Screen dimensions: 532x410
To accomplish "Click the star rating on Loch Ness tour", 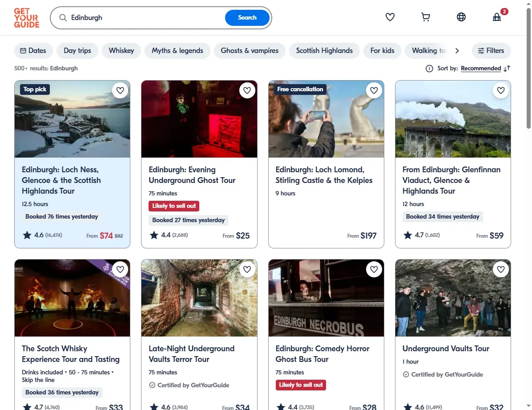I will coord(42,235).
